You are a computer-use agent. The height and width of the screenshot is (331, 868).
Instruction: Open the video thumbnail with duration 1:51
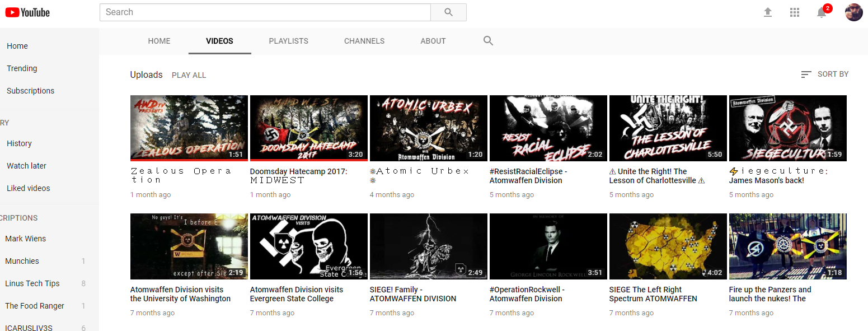point(189,128)
